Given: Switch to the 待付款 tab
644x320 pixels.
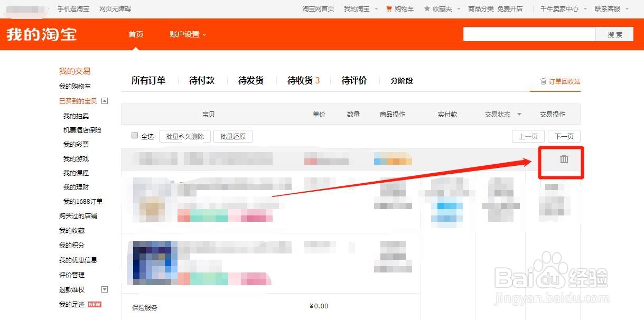Looking at the screenshot, I should click(x=202, y=80).
